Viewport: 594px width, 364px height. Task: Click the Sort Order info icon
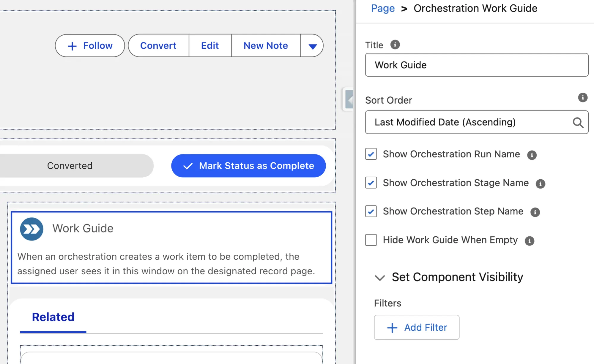point(582,97)
